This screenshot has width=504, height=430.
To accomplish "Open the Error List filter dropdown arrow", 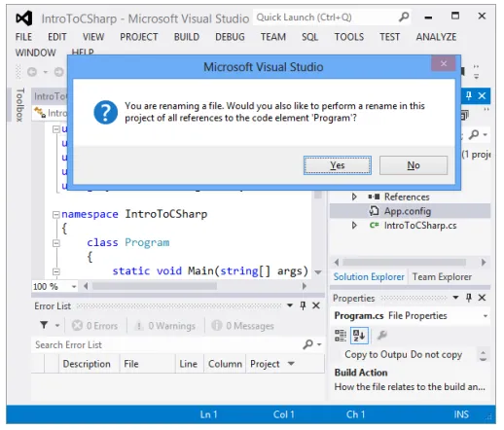I will tap(57, 325).
